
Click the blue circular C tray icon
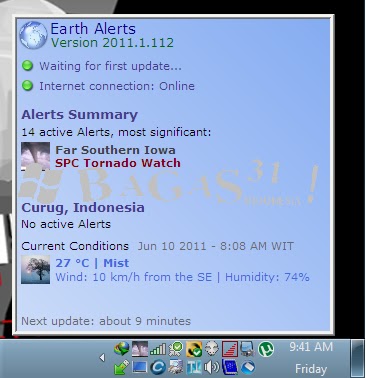158,367
